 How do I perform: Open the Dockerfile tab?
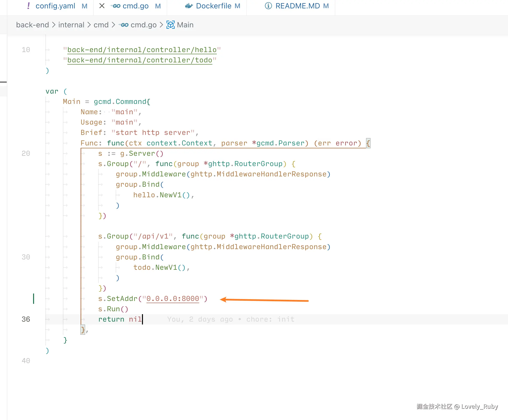tap(213, 6)
